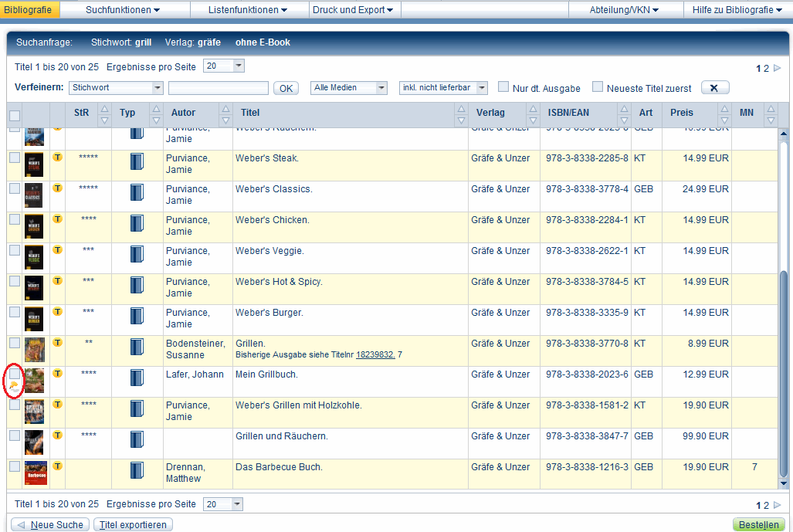The width and height of the screenshot is (793, 532).
Task: Click the cover thumbnail of Grillen by Bodensteiner
Action: [35, 350]
